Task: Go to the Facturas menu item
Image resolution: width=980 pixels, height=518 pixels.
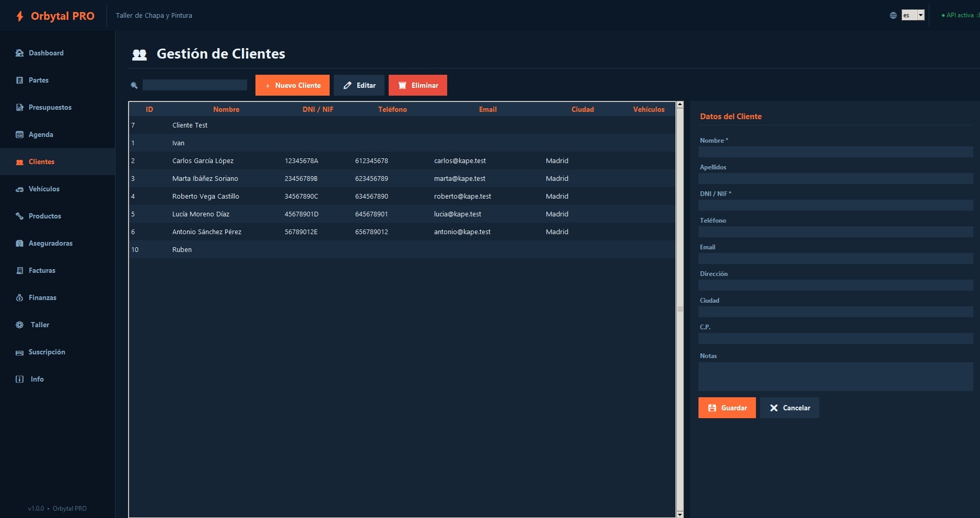Action: coord(42,270)
